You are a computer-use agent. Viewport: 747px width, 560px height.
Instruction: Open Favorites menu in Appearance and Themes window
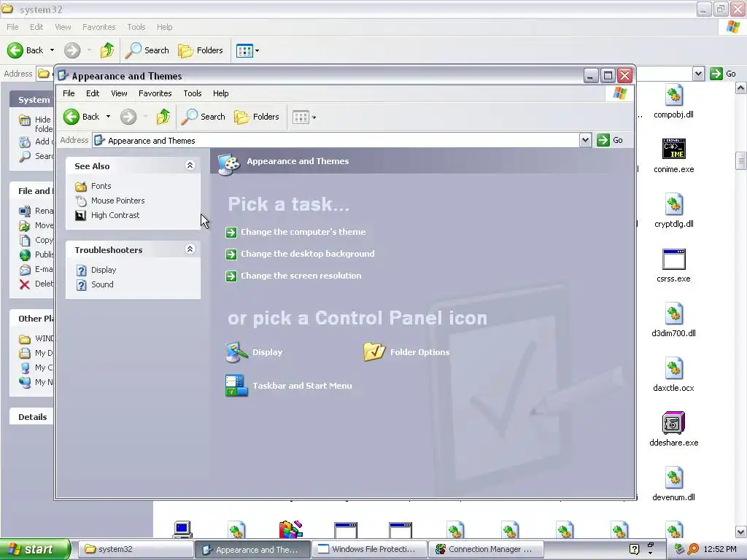point(155,93)
